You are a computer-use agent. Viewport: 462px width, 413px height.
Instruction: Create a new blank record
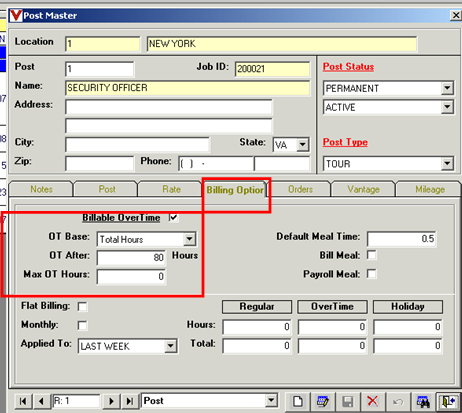(298, 401)
